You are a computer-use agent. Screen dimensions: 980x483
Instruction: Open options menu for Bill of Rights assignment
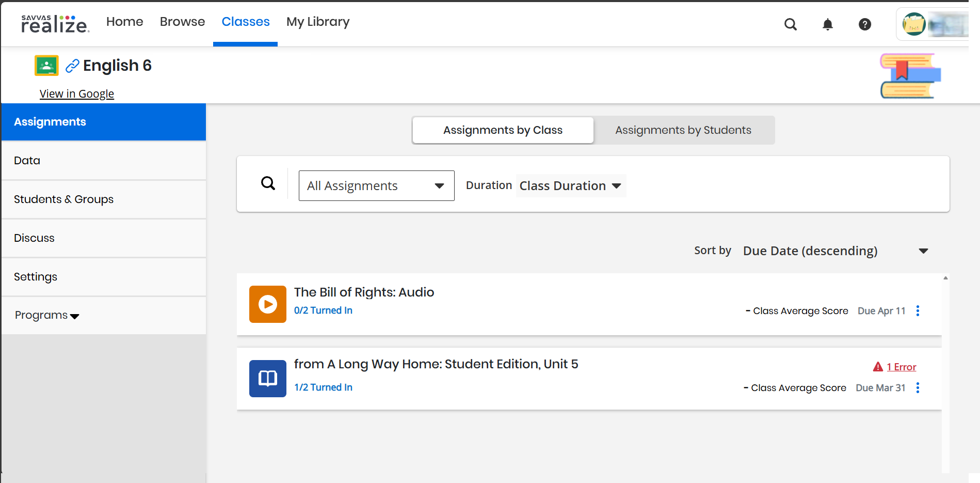click(918, 310)
